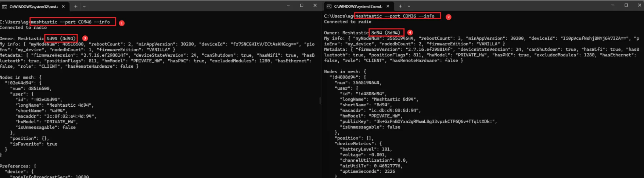The height and width of the screenshot is (178, 644).
Task: Click the highlighted "meshtastic --port COM36 --info" command
Action: (398, 16)
